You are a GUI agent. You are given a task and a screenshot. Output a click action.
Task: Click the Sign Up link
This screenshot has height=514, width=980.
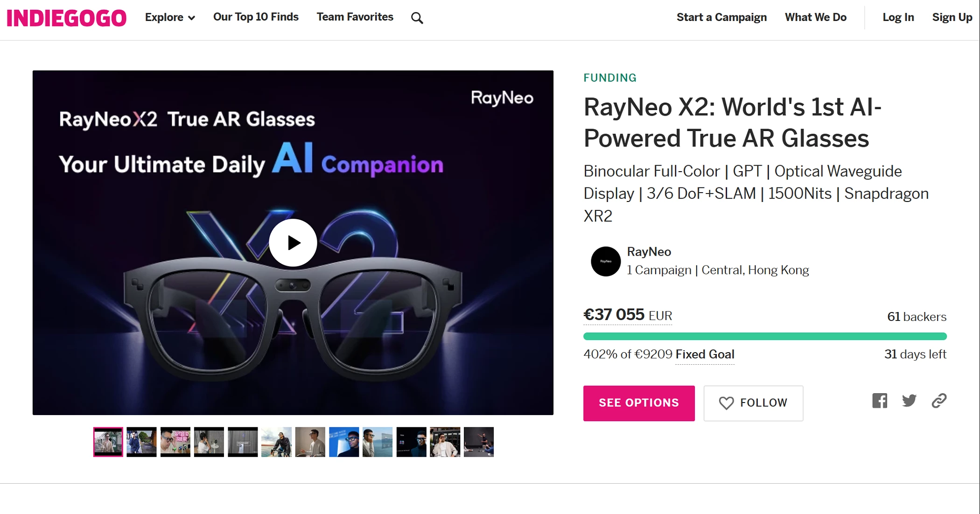952,18
